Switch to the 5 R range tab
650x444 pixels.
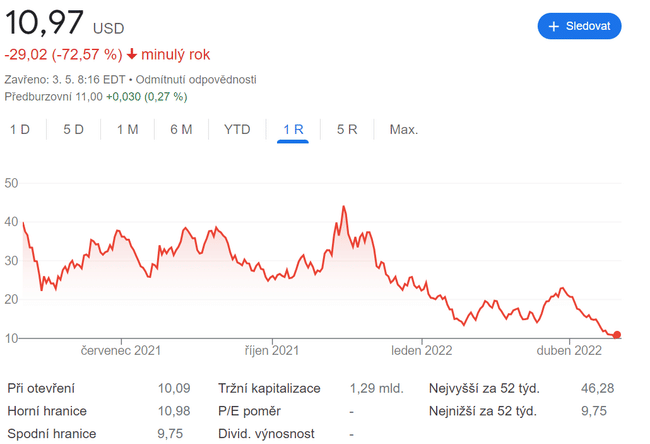click(347, 129)
